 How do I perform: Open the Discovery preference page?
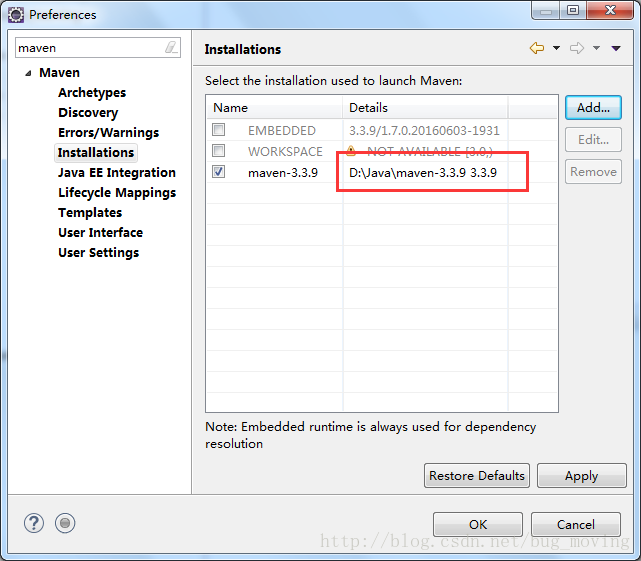pos(88,113)
